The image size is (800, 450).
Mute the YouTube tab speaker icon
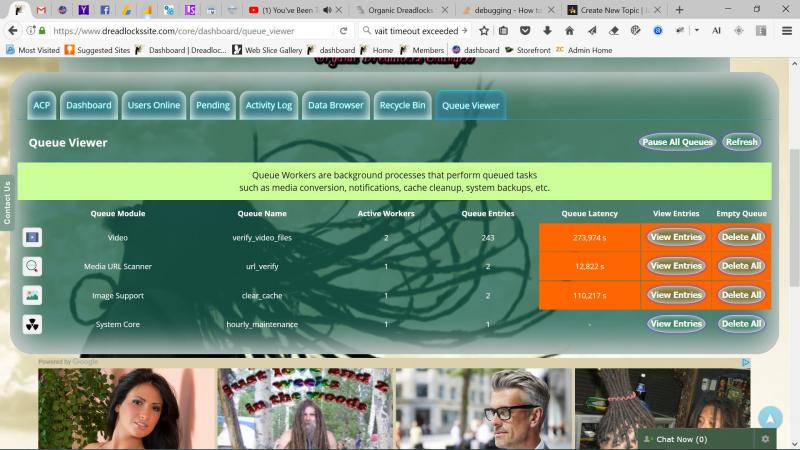[327, 10]
